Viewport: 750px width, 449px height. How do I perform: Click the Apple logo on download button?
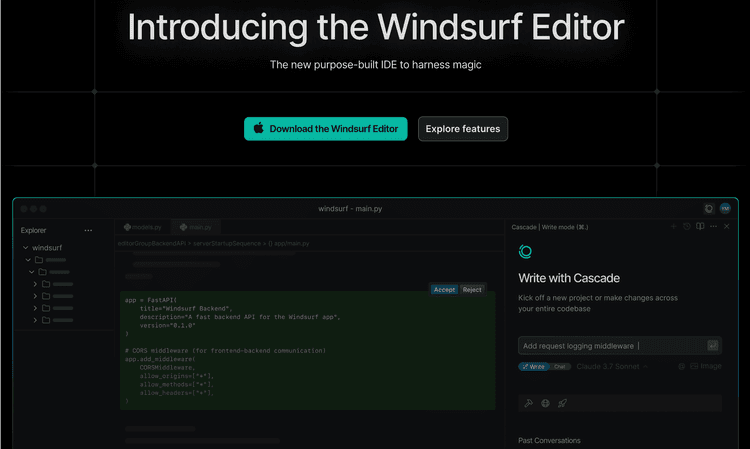click(259, 128)
